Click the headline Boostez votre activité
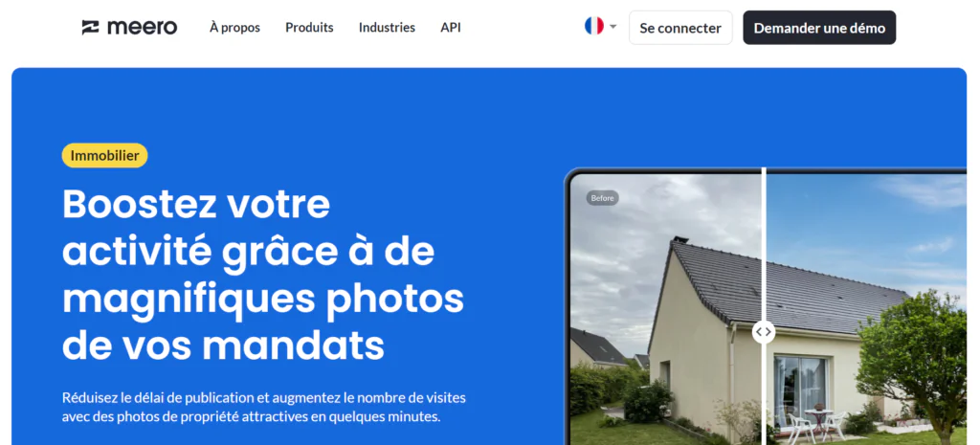Image resolution: width=980 pixels, height=445 pixels. coord(263,275)
